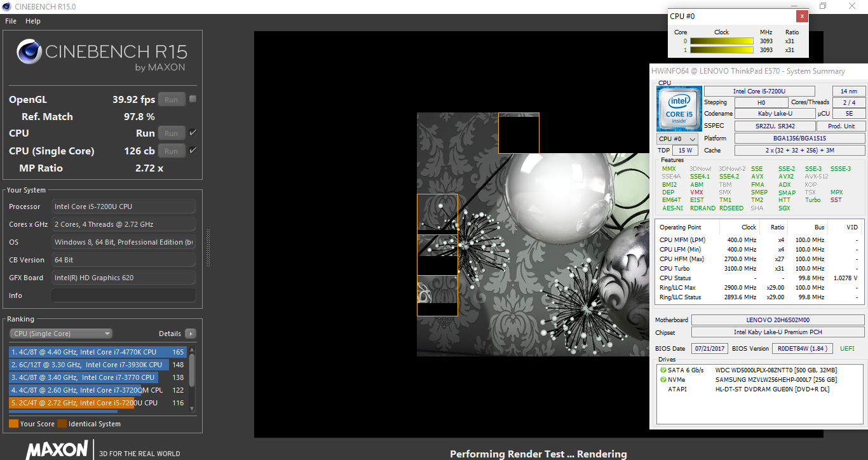Screen dimensions: 868x460
Task: Click the ranking list scrollbar thumb
Action: [192, 370]
